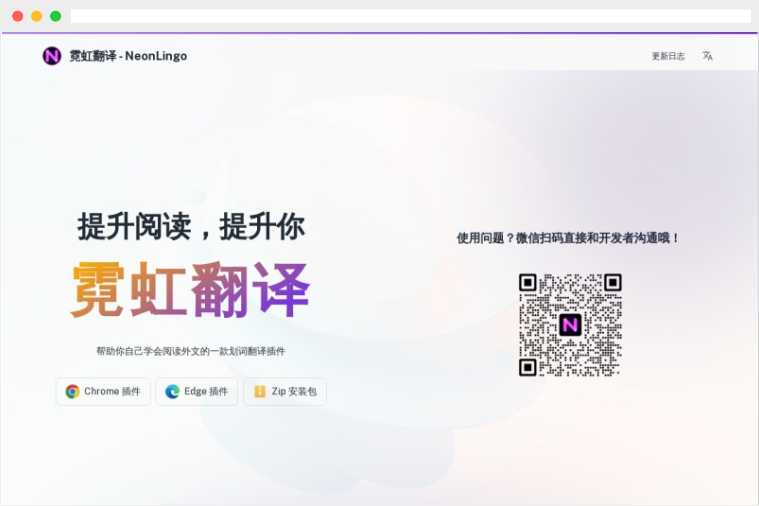Click the 帮助你自己学会阅读外文 subtitle text
759x506 pixels.
click(x=191, y=351)
